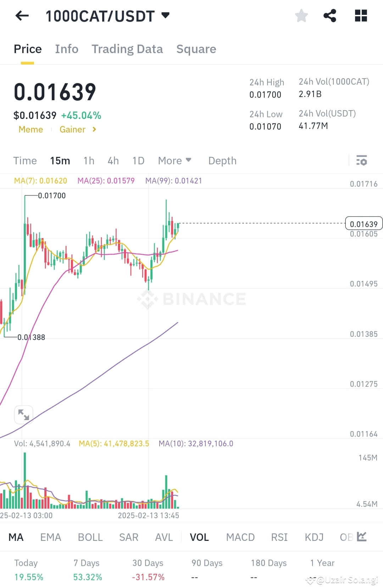Switch on the RSI indicator

point(279,537)
